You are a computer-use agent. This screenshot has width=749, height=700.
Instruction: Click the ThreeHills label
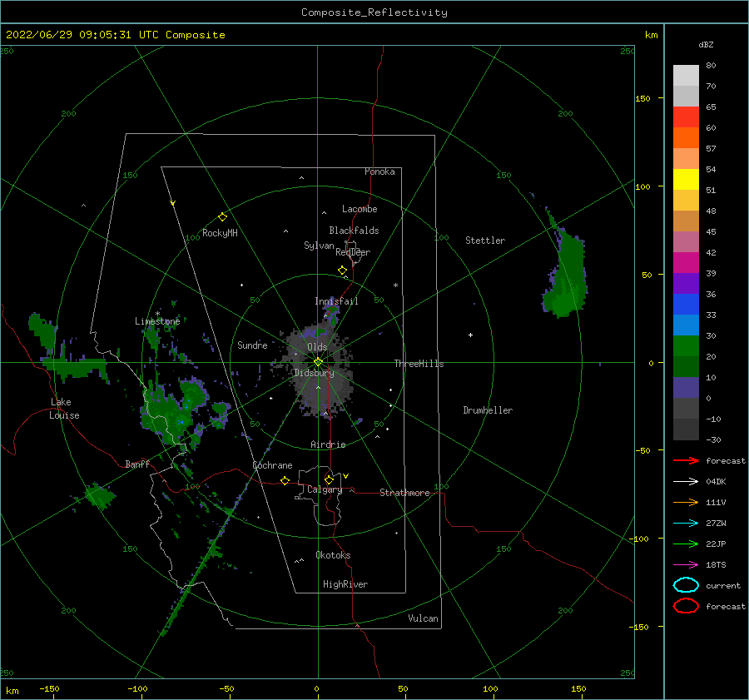(x=419, y=364)
